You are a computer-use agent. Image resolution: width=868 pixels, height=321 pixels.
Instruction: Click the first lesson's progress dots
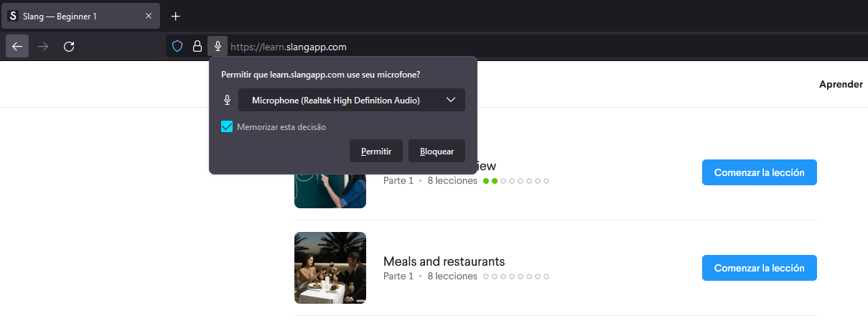point(516,181)
